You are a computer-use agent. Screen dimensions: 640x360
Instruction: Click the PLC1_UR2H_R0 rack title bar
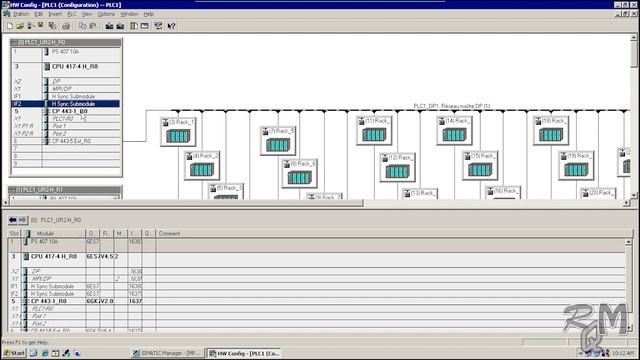(66, 42)
